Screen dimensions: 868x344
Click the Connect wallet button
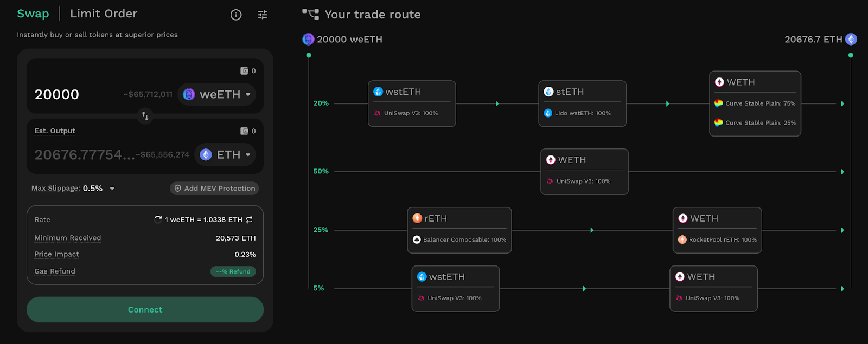click(x=145, y=309)
